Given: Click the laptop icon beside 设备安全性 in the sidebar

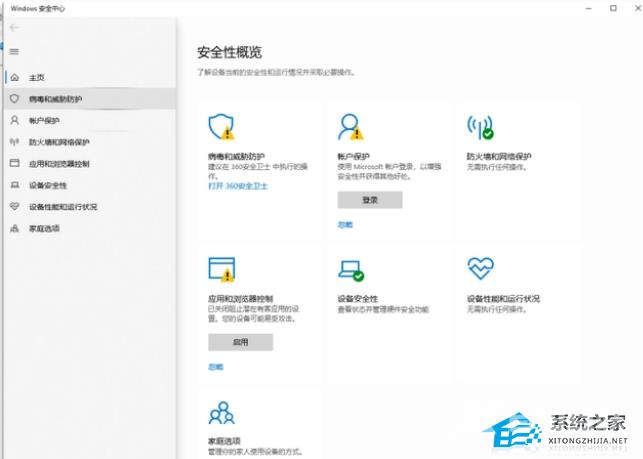Looking at the screenshot, I should [x=15, y=185].
